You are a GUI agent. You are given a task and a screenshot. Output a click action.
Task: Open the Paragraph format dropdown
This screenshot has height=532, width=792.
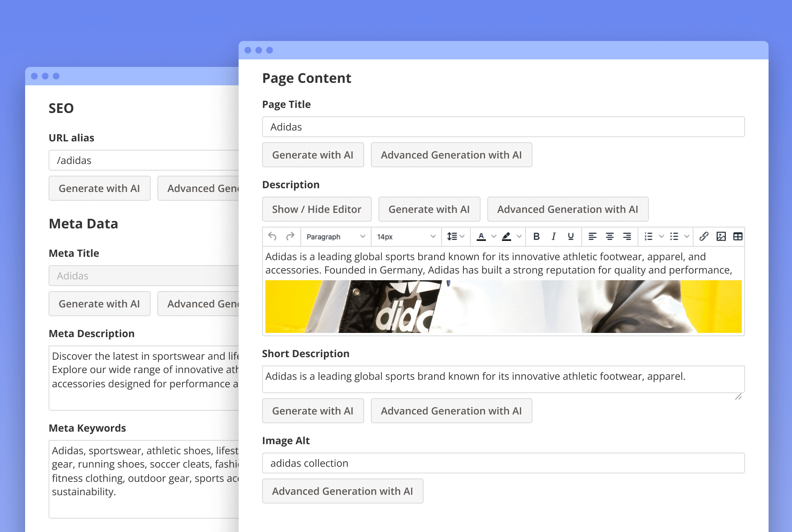point(336,237)
